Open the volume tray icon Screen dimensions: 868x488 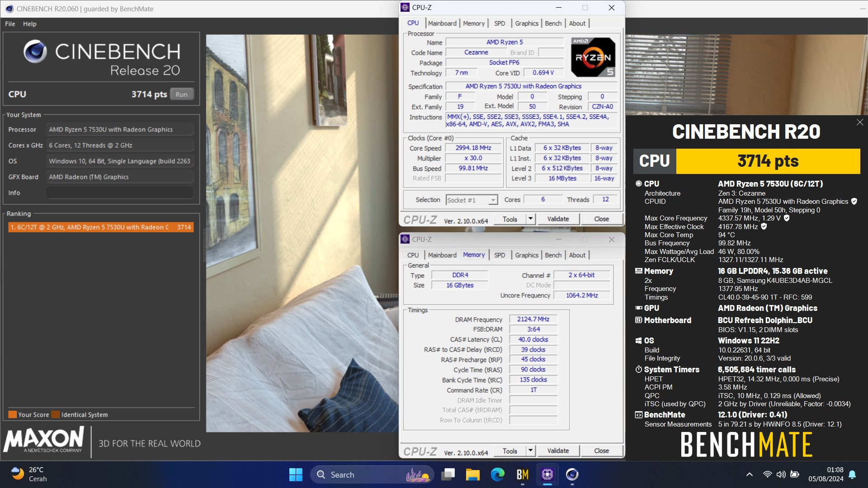click(x=781, y=474)
